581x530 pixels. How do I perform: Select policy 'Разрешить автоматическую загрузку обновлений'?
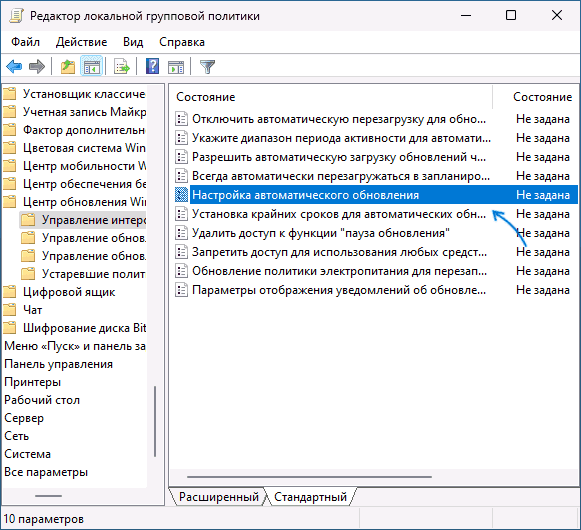pos(339,157)
